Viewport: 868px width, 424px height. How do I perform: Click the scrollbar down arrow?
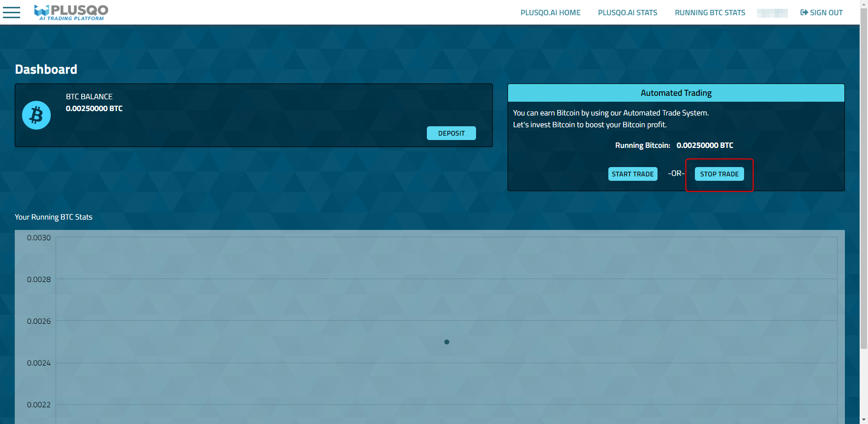pyautogui.click(x=864, y=420)
